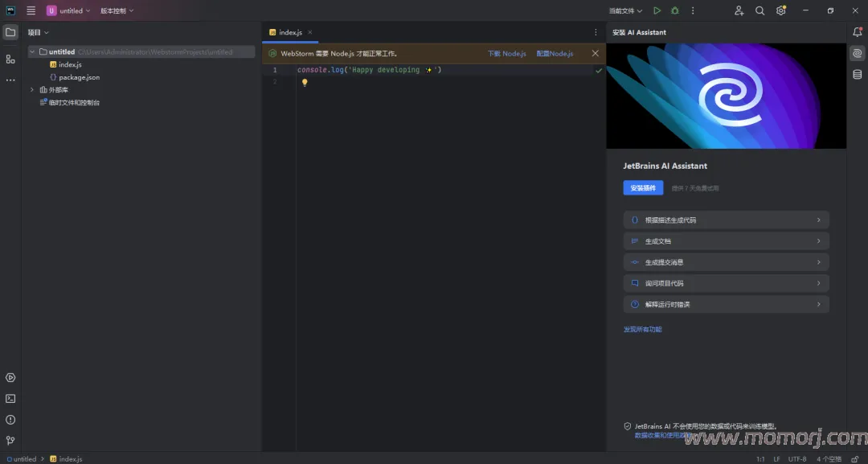Open the Structure tool window in left sidebar
868x464 pixels.
(x=10, y=60)
